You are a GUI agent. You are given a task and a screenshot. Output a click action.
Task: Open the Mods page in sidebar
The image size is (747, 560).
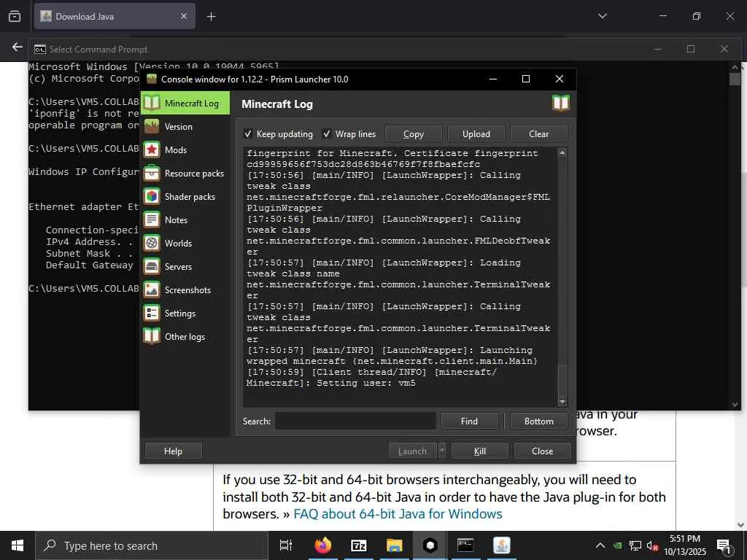coord(185,150)
